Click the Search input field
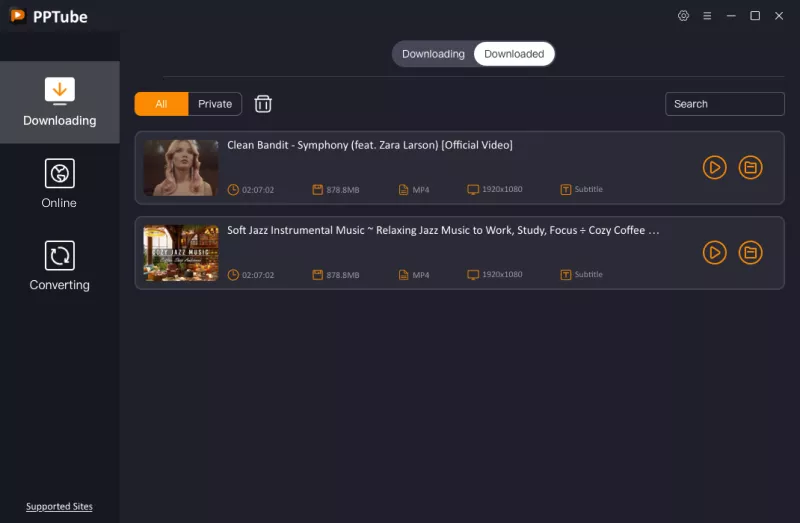Viewport: 800px width, 523px height. (725, 104)
